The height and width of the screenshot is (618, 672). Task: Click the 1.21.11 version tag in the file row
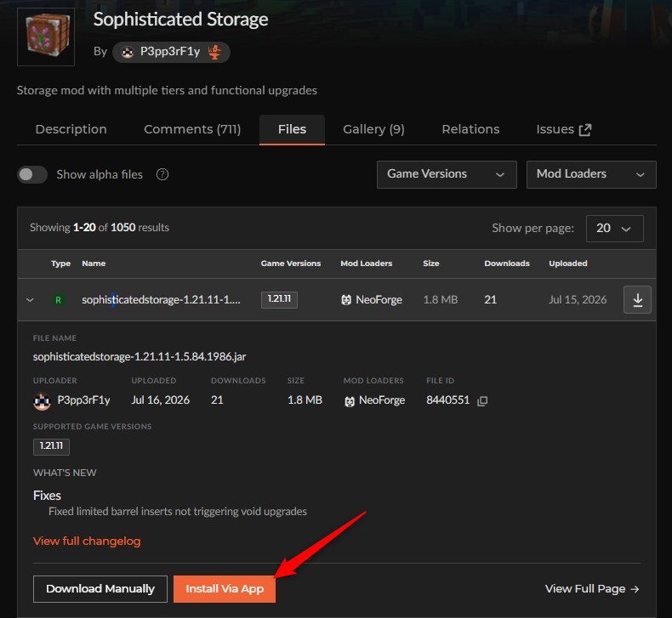[279, 299]
